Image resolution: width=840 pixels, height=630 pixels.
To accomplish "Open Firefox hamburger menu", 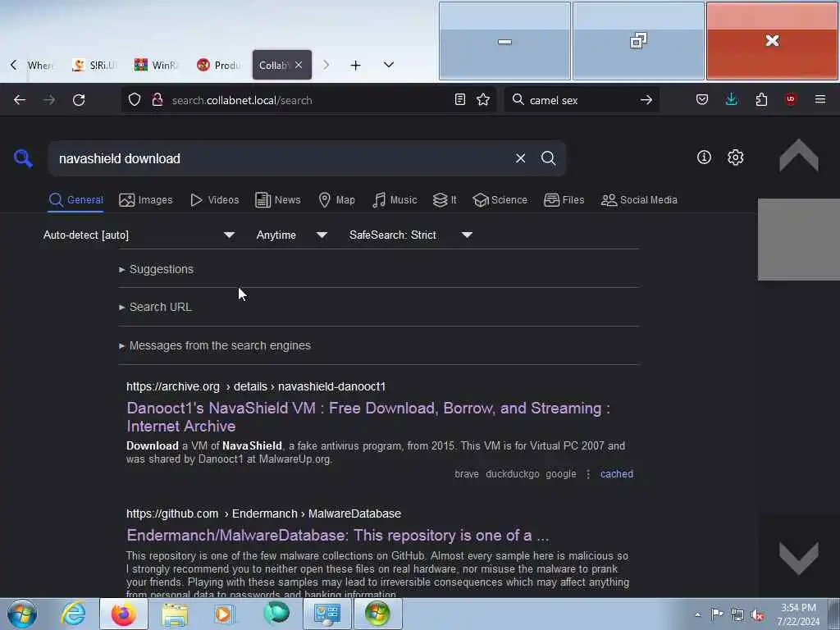I will tap(820, 99).
